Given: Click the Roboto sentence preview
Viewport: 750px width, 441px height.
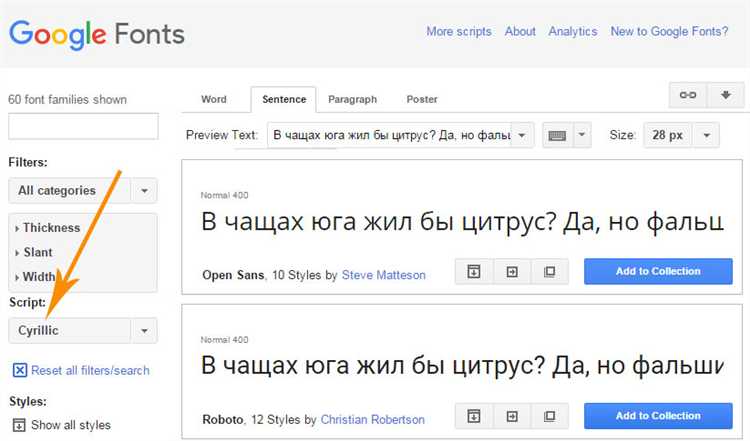Looking at the screenshot, I should tap(462, 366).
